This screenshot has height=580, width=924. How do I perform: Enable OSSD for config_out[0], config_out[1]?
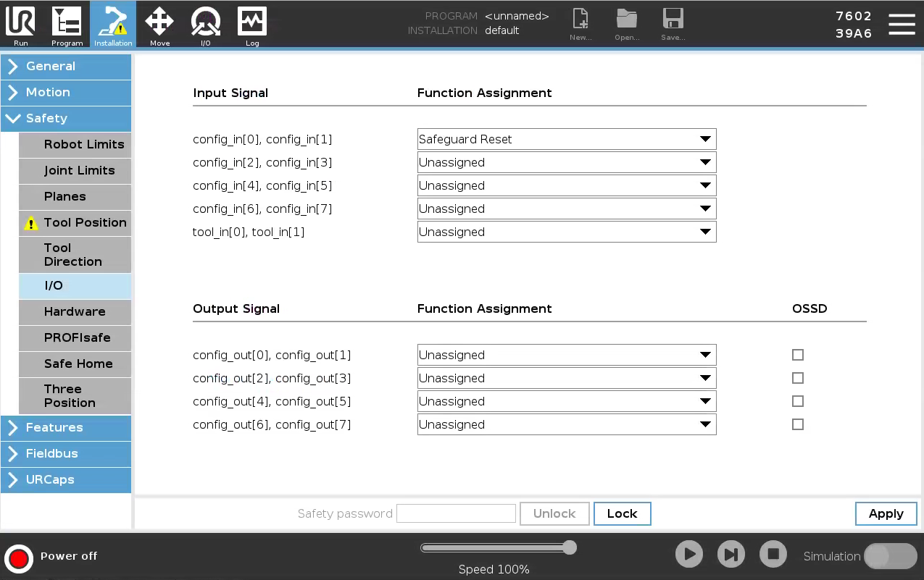[x=798, y=355]
